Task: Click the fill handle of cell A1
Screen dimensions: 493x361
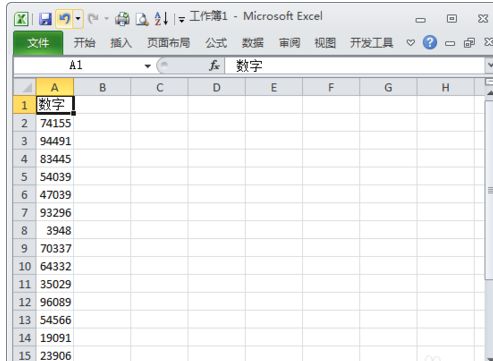Action: point(73,113)
